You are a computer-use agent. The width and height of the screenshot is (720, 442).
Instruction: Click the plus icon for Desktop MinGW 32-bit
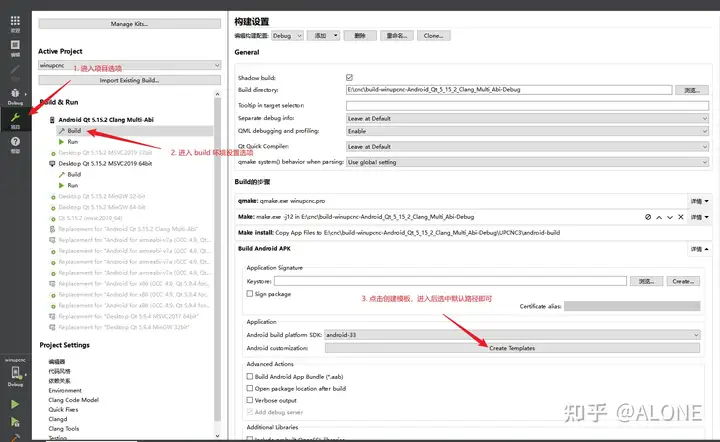pyautogui.click(x=53, y=197)
